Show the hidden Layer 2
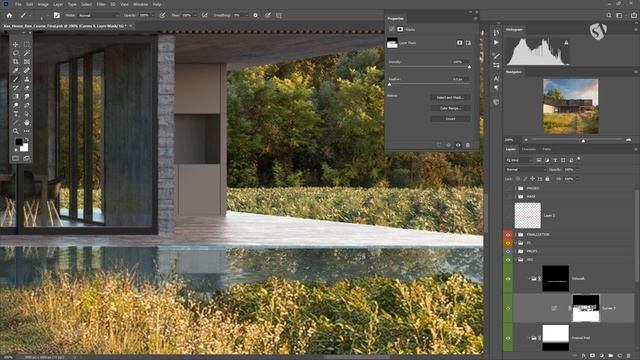640x360 pixels. pos(508,216)
